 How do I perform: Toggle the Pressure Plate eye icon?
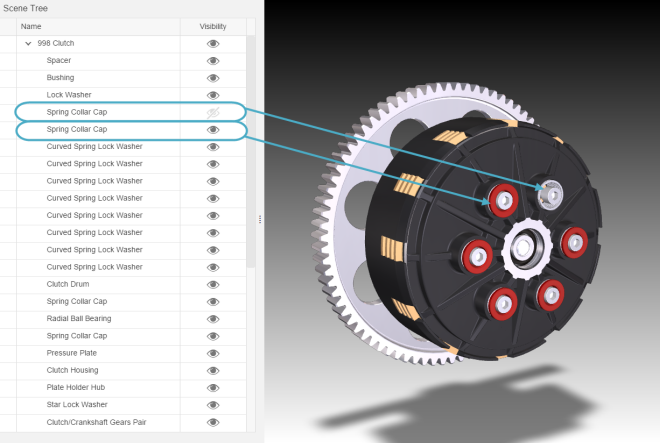pyautogui.click(x=213, y=353)
